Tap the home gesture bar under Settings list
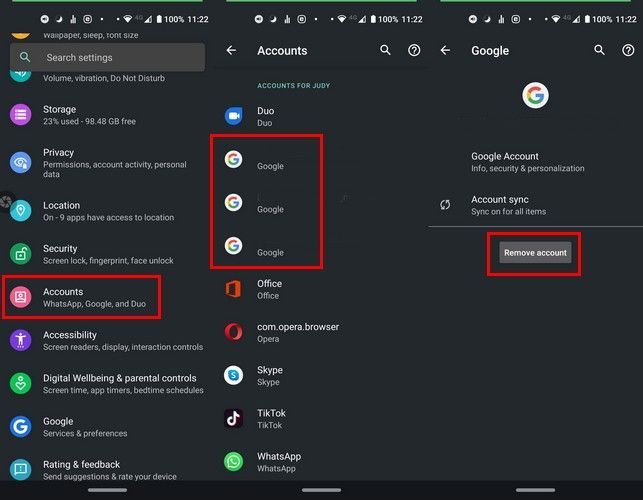The width and height of the screenshot is (643, 500). (107, 490)
